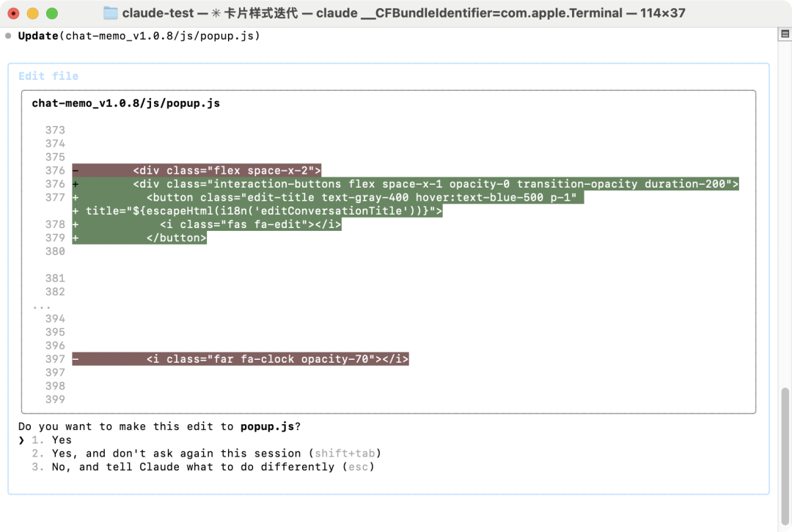The height and width of the screenshot is (532, 792).
Task: Click the folder proxy icon in title bar
Action: [x=110, y=13]
